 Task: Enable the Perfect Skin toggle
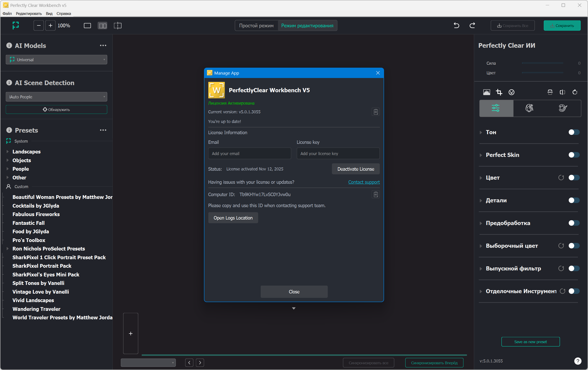(x=574, y=155)
